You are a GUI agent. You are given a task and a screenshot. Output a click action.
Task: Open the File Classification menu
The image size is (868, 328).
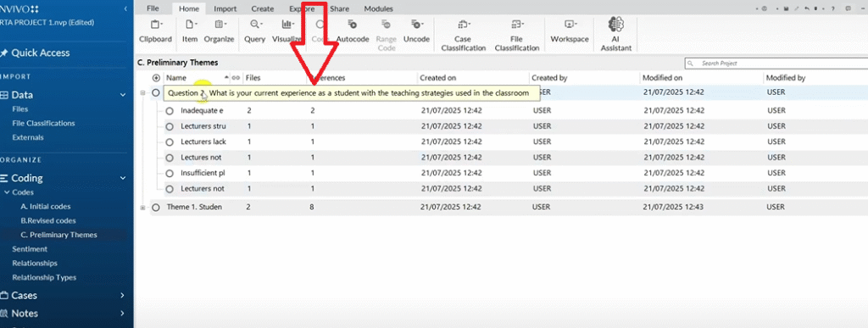517,35
